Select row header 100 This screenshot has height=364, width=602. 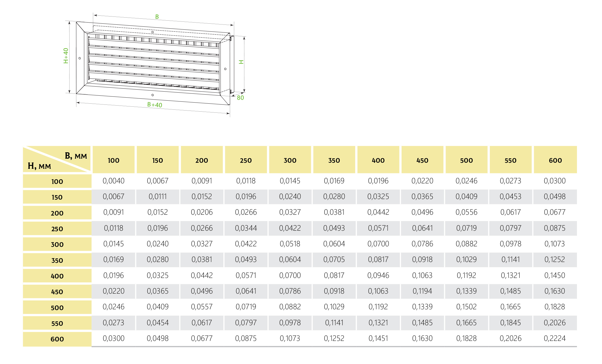tap(57, 181)
